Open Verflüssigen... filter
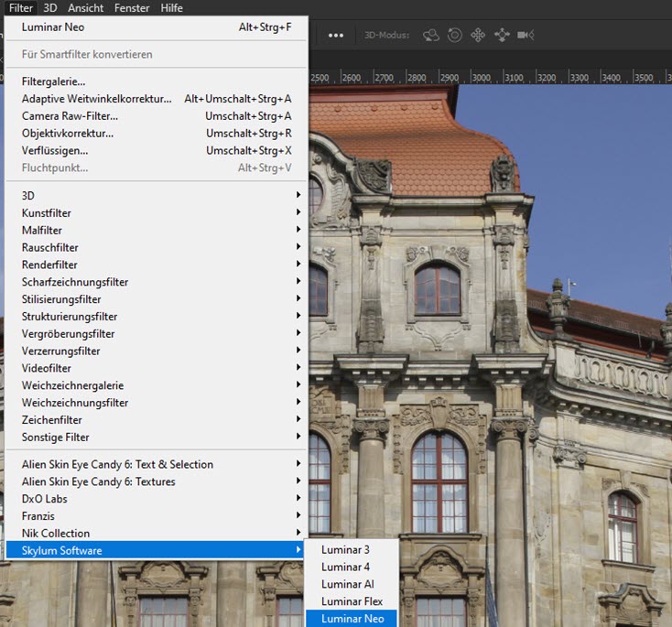 click(157, 150)
